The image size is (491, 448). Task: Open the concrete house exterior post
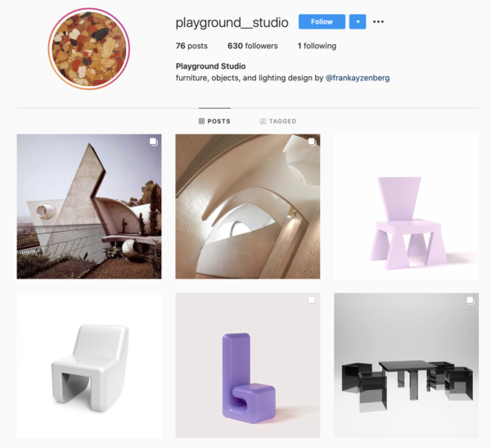(89, 206)
